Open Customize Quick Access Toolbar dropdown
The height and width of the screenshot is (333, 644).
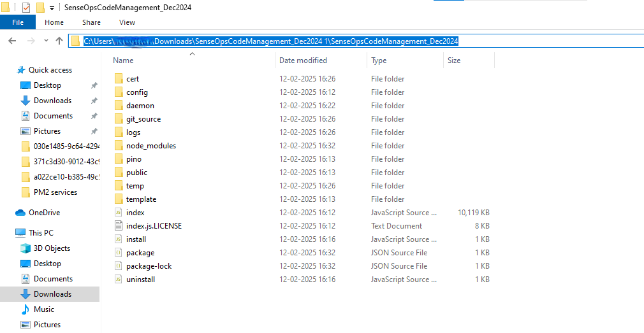point(52,8)
